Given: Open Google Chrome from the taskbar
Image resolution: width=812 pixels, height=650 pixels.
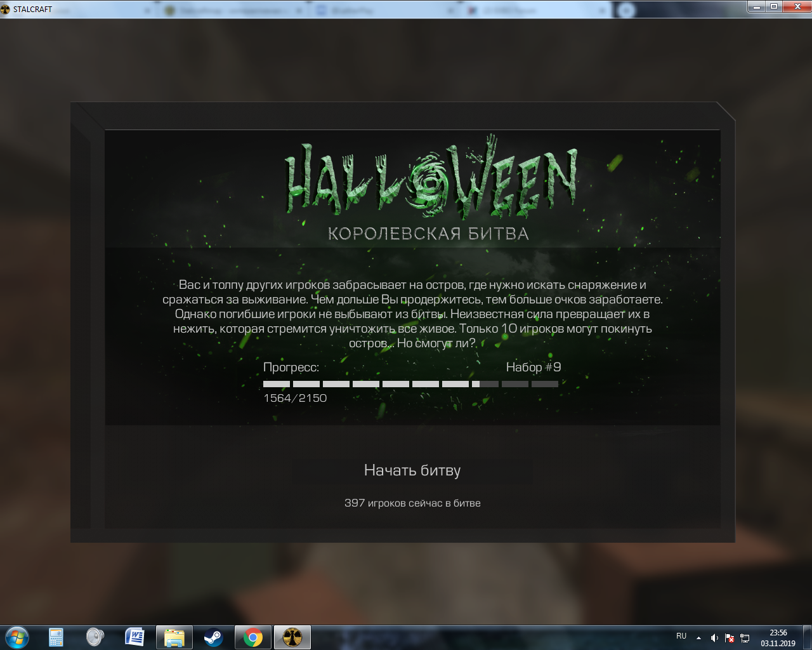Looking at the screenshot, I should click(x=252, y=637).
